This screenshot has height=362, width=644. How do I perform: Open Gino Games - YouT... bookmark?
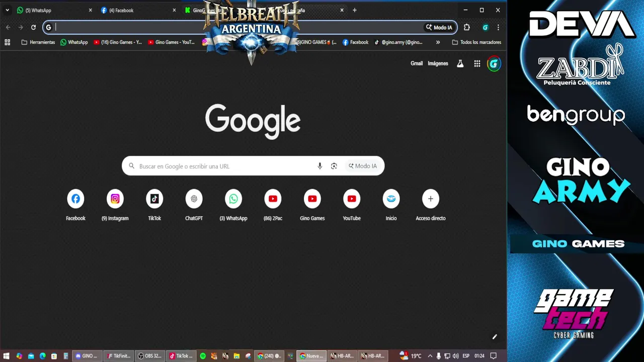pos(171,42)
